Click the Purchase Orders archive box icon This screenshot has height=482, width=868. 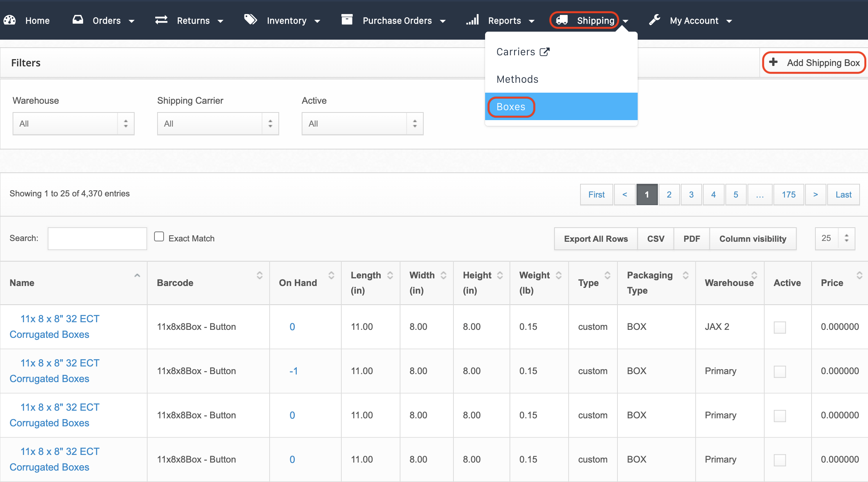pos(347,20)
